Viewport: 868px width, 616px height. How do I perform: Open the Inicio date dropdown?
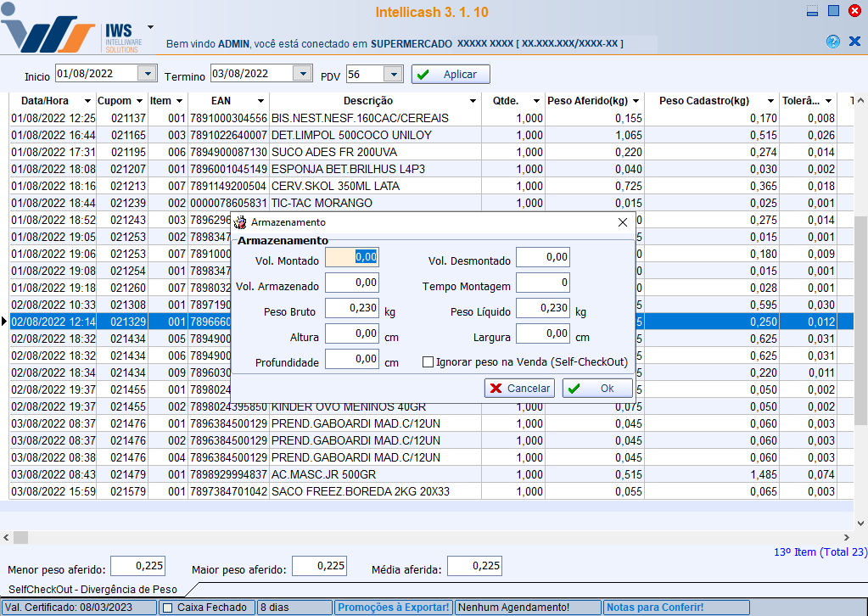click(x=147, y=74)
